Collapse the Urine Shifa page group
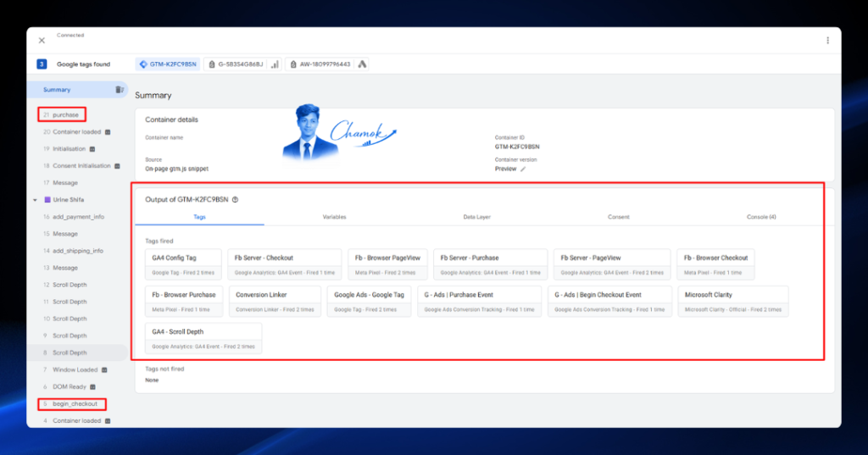The width and height of the screenshot is (868, 455). click(35, 200)
